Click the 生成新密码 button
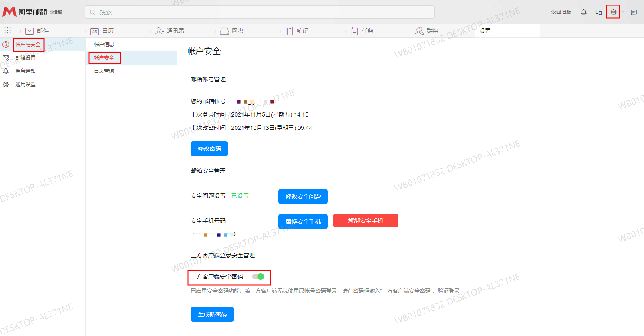Viewport: 644px width, 336px height. tap(212, 314)
